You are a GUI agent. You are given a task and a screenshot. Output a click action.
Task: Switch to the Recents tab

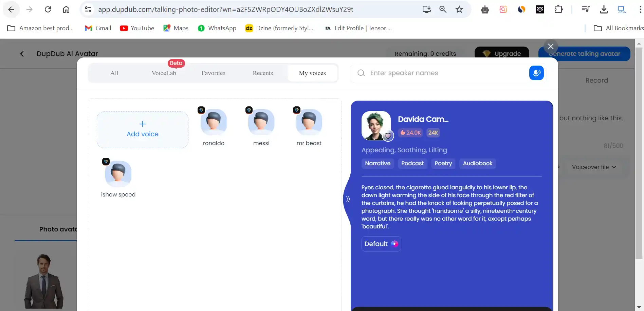[263, 73]
